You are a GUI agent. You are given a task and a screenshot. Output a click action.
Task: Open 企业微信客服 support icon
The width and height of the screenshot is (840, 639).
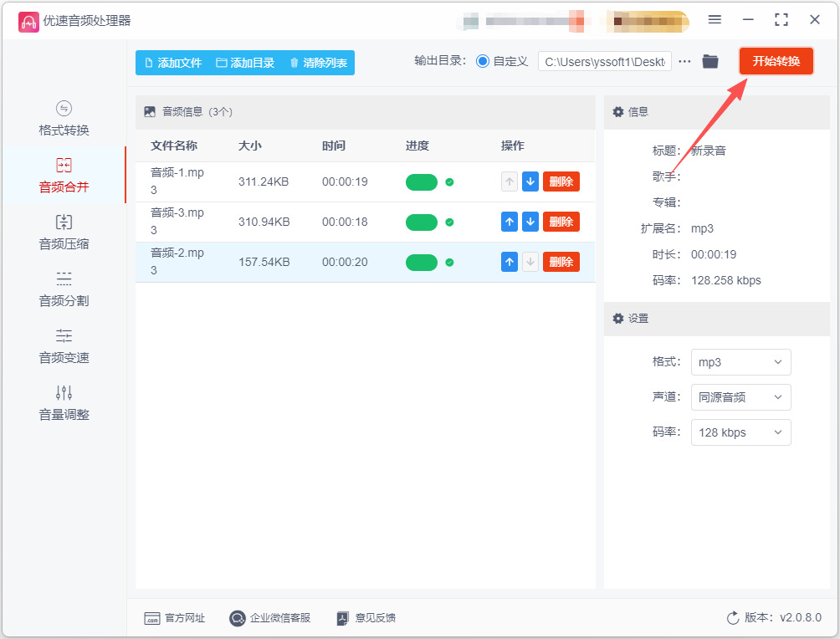coord(237,618)
